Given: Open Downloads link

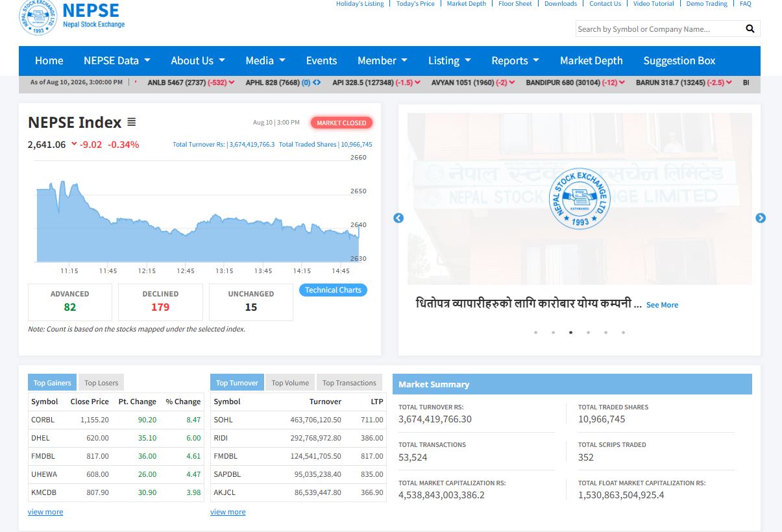Looking at the screenshot, I should (x=561, y=4).
